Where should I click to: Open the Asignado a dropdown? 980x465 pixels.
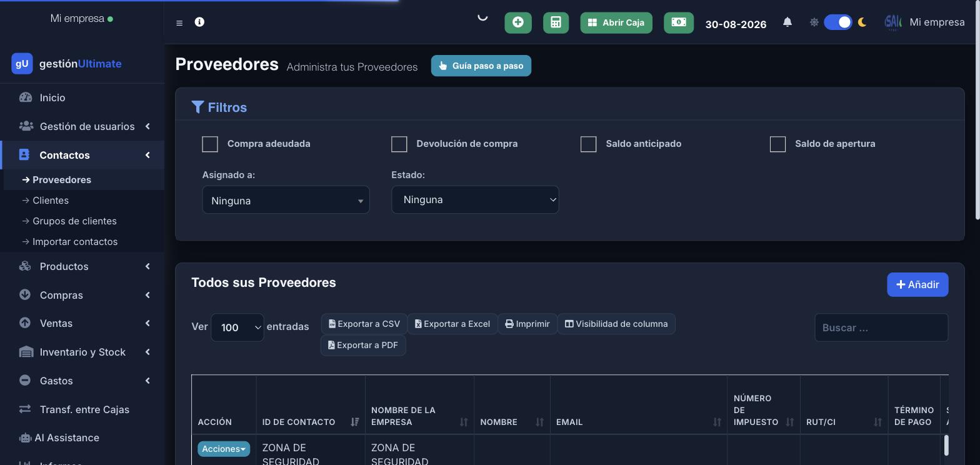coord(286,200)
